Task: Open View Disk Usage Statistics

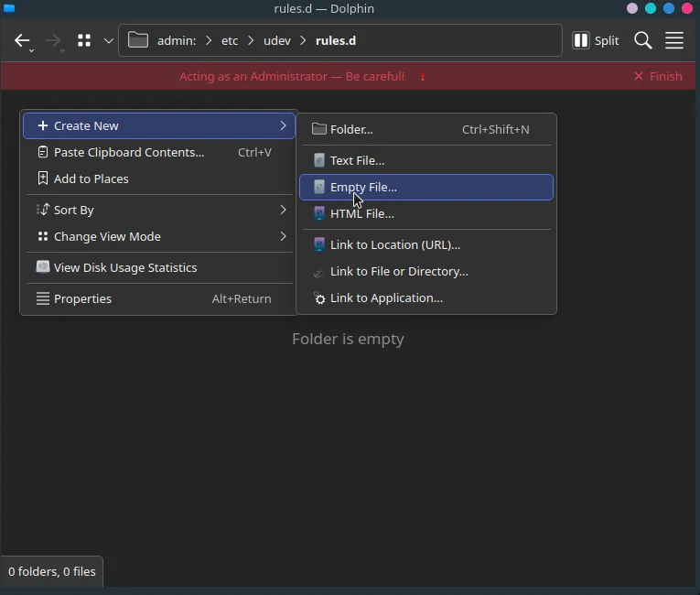Action: 159,267
